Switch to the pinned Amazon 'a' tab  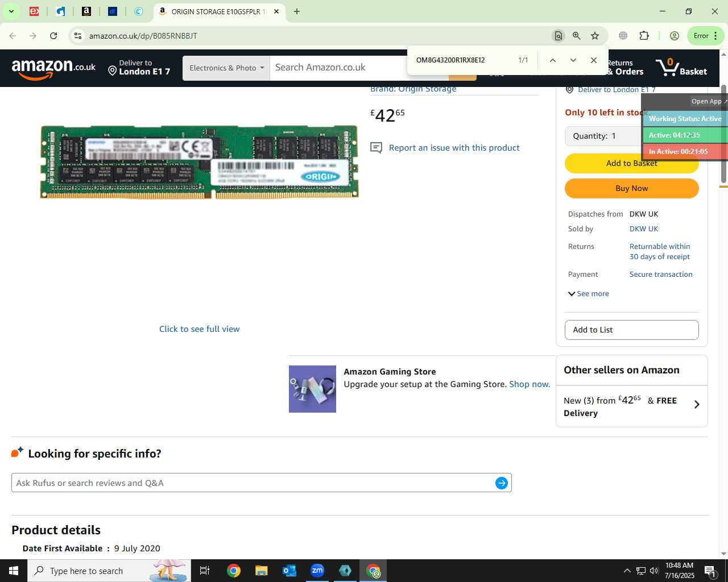[86, 11]
